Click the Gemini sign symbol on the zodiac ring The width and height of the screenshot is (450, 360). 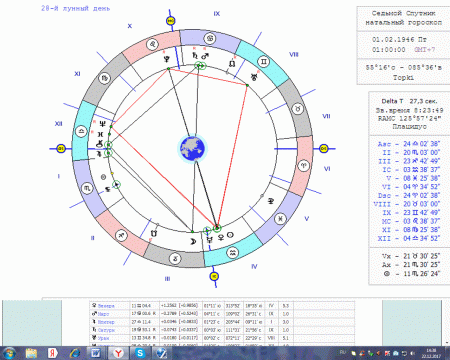263,61
